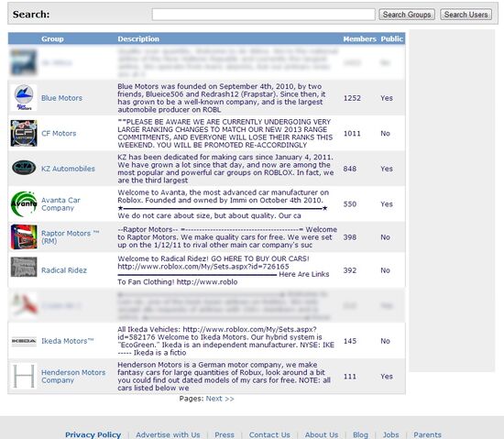Image resolution: width=504 pixels, height=439 pixels.
Task: Click the Blue Motors group logo
Action: coord(24,98)
